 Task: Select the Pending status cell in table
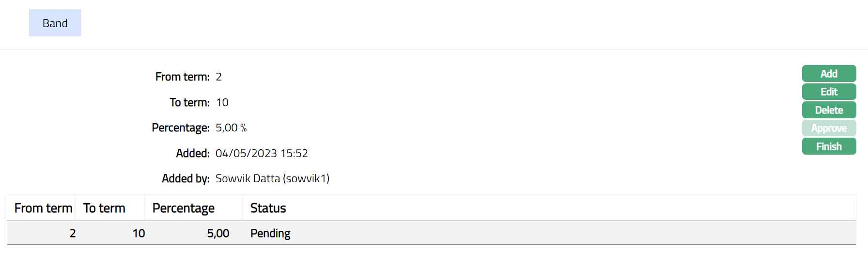click(270, 233)
